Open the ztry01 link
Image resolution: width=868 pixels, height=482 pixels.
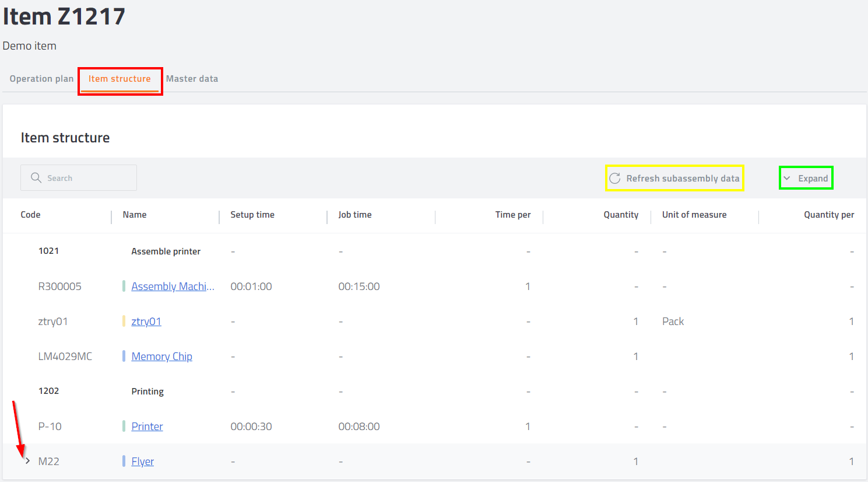pos(146,322)
